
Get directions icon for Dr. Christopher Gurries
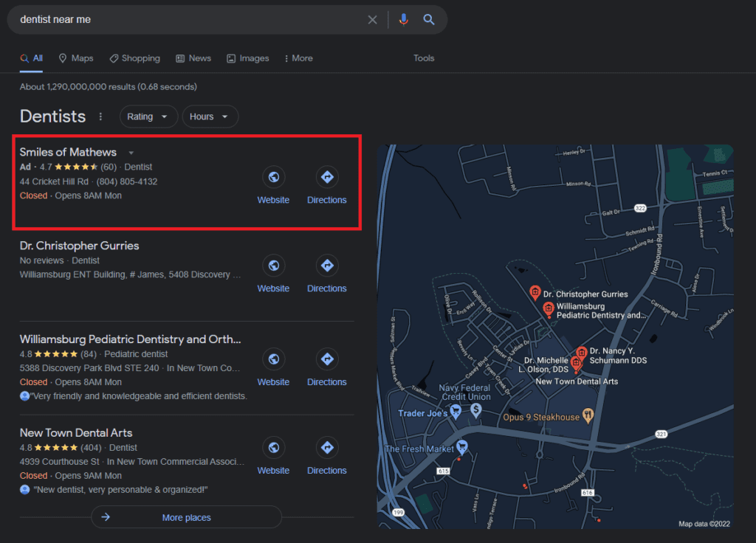[327, 266]
